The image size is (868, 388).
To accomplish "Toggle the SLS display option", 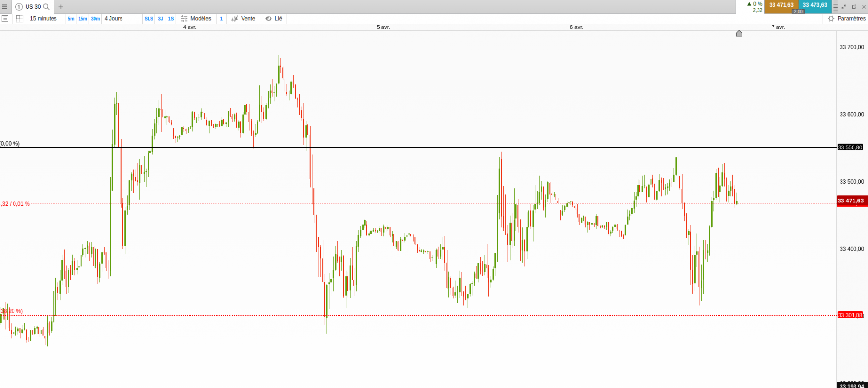I will pyautogui.click(x=149, y=19).
